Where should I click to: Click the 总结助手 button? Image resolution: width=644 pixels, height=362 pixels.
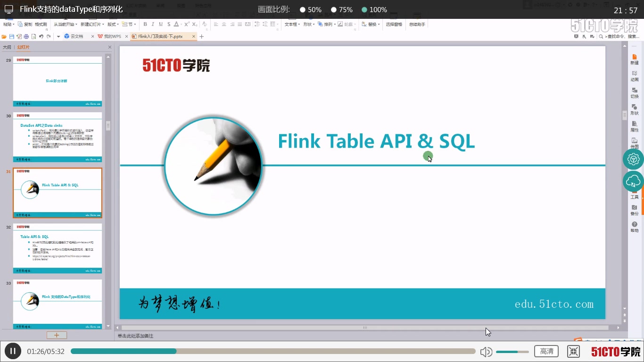(417, 24)
